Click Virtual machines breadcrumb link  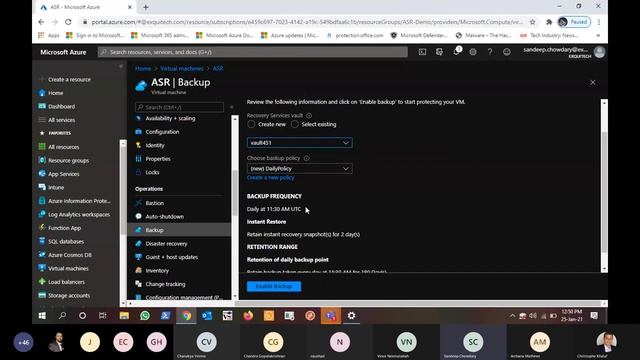(x=182, y=69)
